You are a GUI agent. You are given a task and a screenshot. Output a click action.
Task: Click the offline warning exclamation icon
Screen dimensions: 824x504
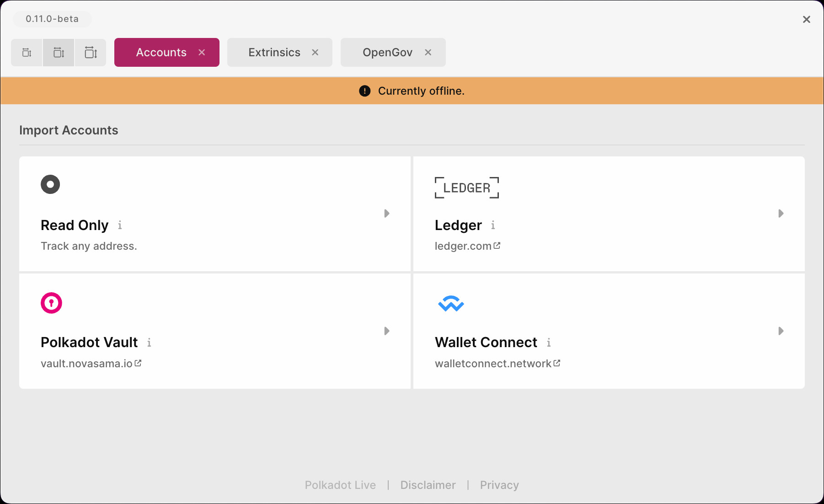click(x=364, y=91)
